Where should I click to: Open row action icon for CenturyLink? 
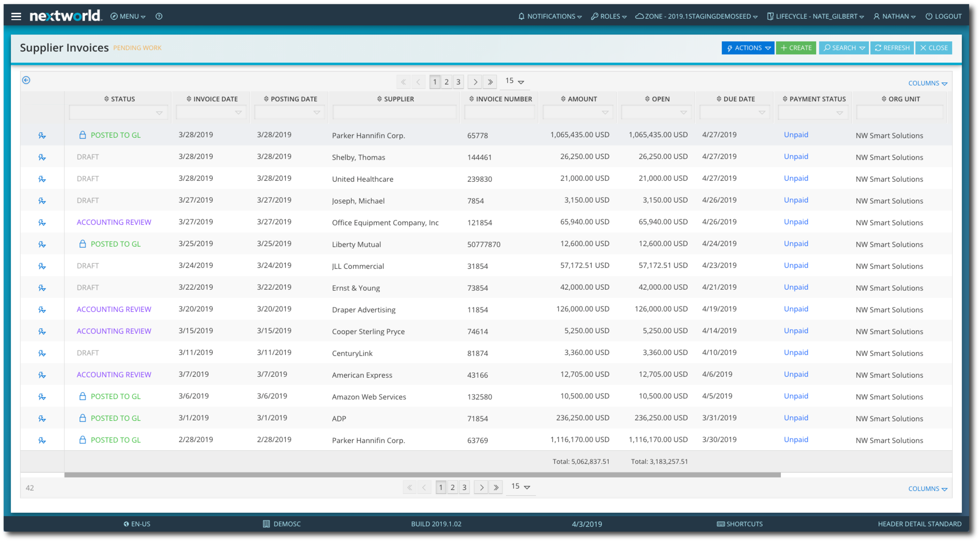[42, 353]
